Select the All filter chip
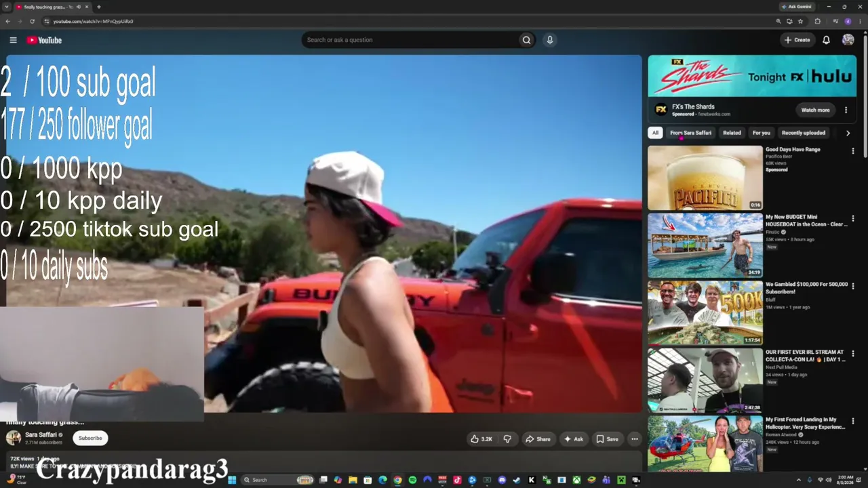This screenshot has width=868, height=488. point(655,133)
